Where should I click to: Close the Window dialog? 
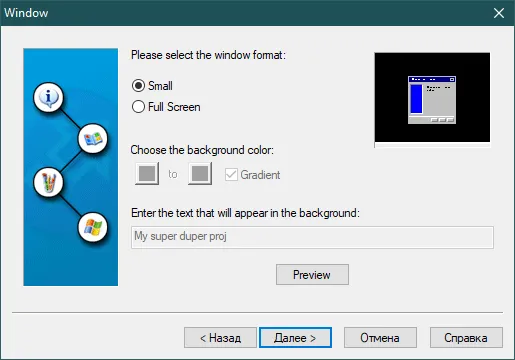click(499, 13)
